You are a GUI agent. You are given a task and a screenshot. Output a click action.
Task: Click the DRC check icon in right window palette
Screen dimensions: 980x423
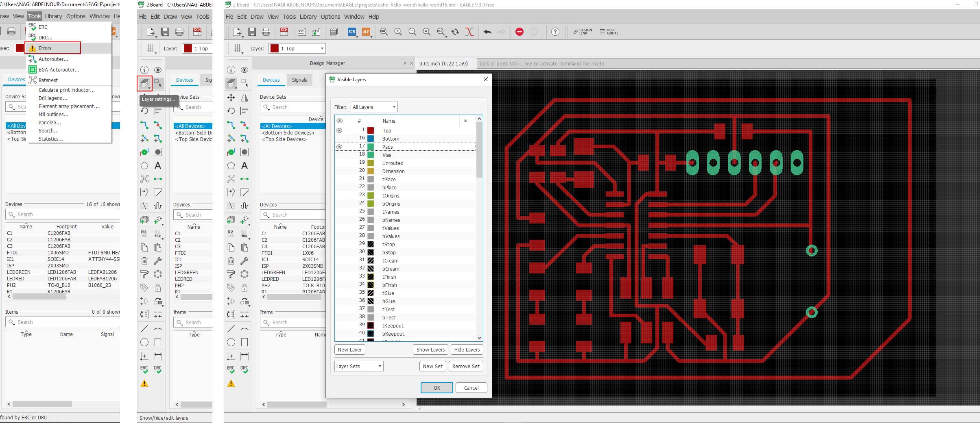[244, 369]
